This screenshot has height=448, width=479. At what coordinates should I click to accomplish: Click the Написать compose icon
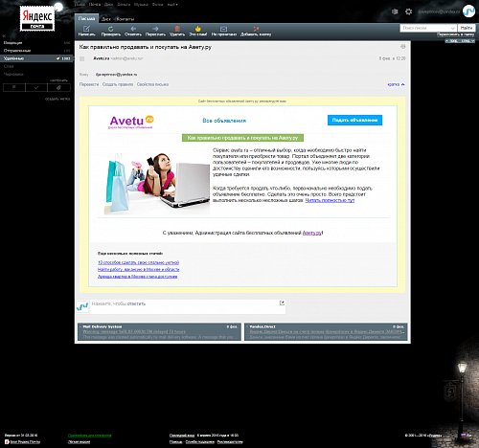coord(86,29)
